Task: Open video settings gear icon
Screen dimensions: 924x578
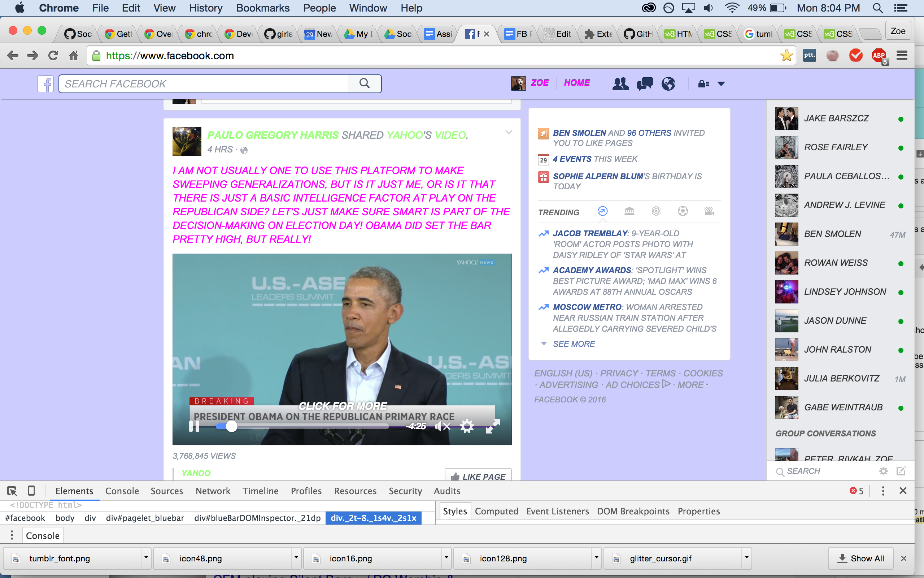Action: pos(467,426)
